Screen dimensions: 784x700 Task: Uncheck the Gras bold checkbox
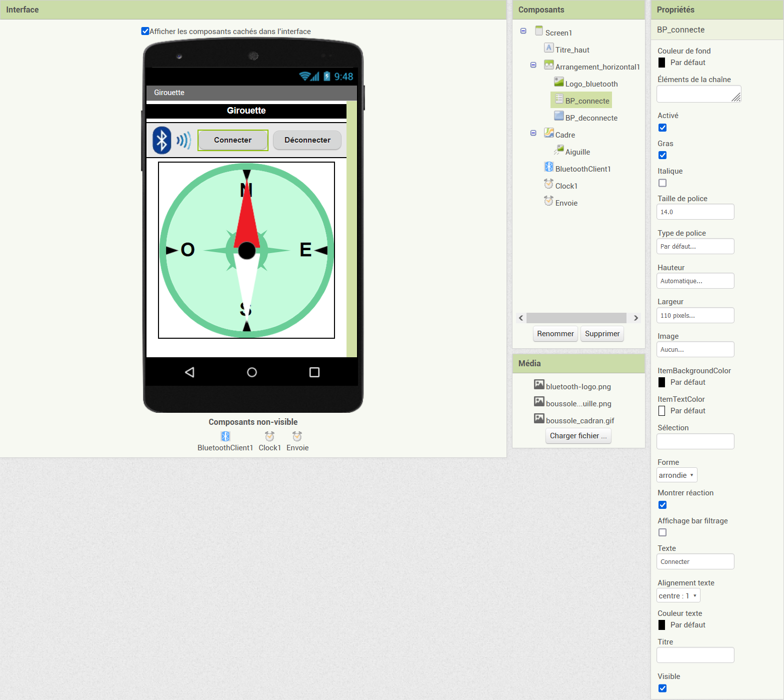[662, 155]
